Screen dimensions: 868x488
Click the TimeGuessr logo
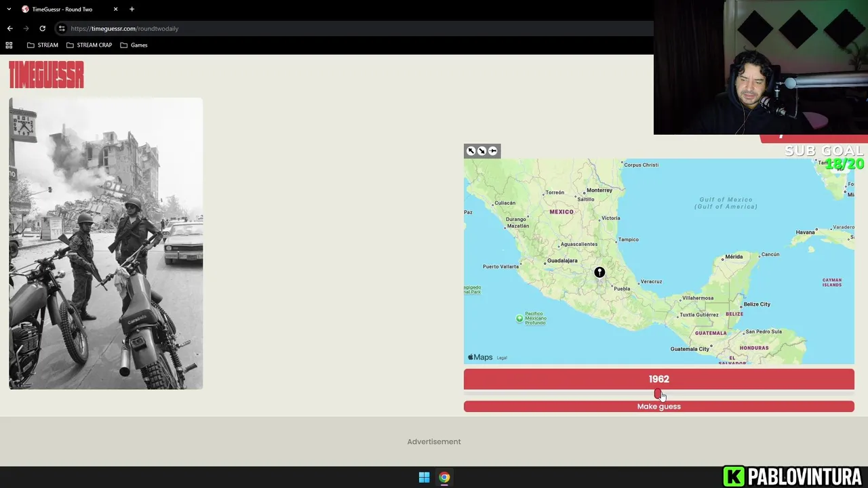pos(46,75)
